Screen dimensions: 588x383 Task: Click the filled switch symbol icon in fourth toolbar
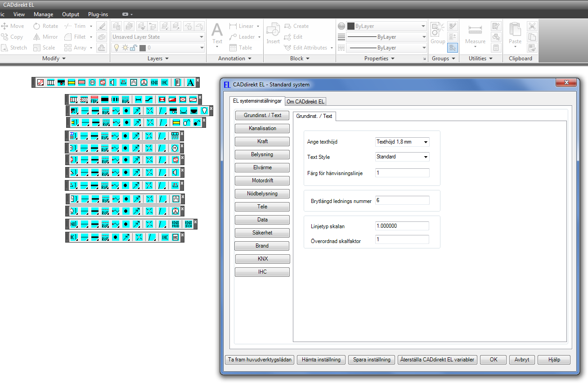pyautogui.click(x=198, y=122)
